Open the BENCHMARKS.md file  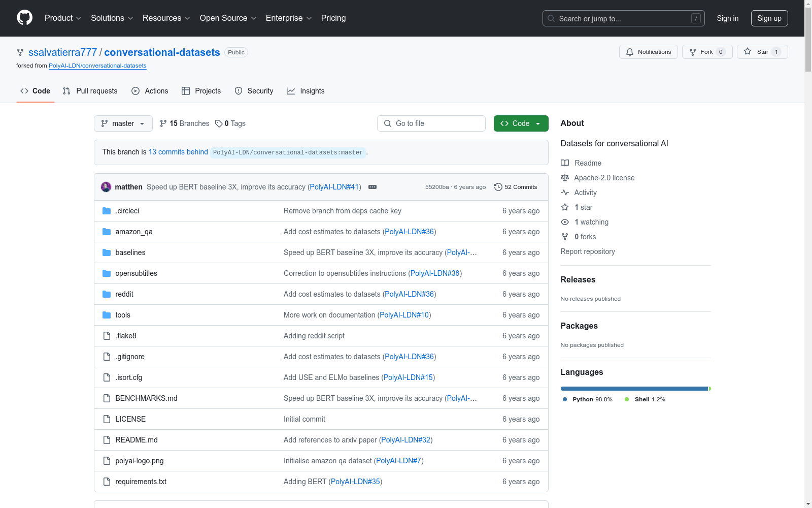146,398
